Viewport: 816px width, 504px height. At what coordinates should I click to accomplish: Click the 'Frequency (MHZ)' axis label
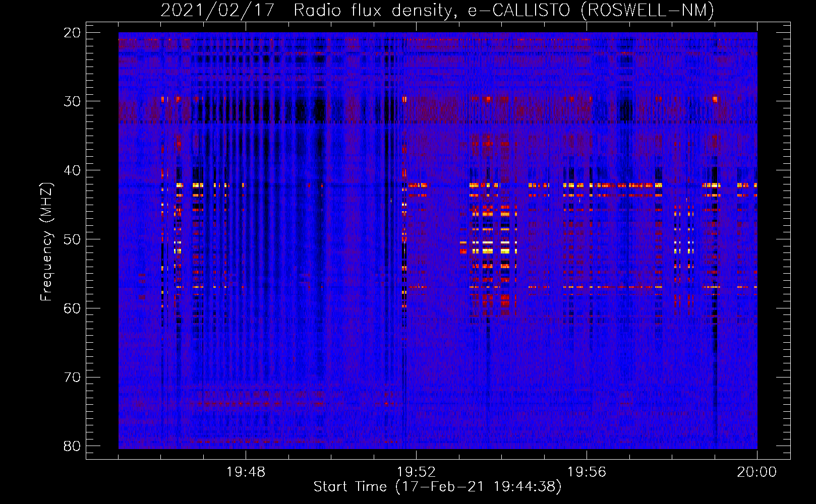pos(46,242)
